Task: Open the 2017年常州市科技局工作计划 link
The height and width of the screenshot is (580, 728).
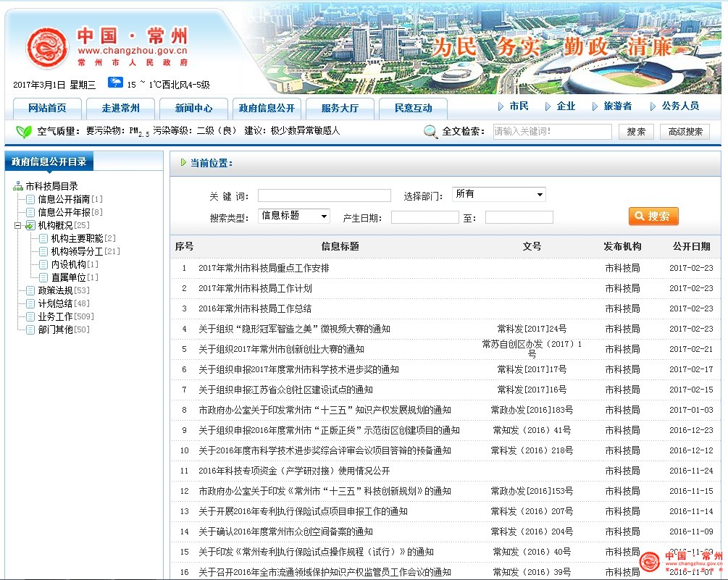Action: 255,288
